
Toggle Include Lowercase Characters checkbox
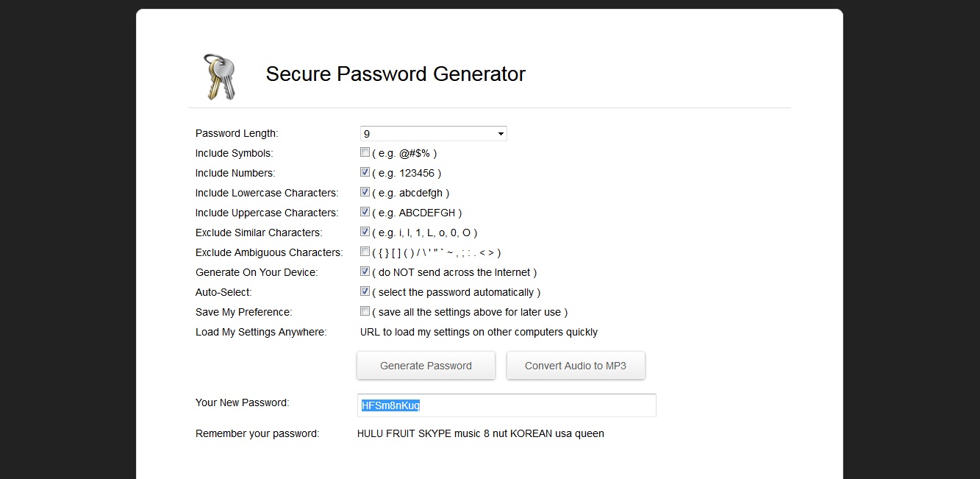[x=365, y=193]
